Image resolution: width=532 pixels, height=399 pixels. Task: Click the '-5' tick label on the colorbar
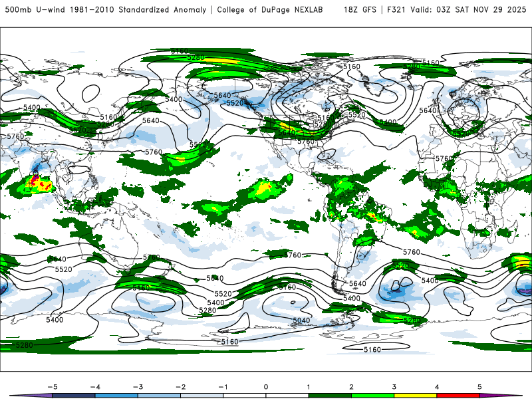coord(53,387)
